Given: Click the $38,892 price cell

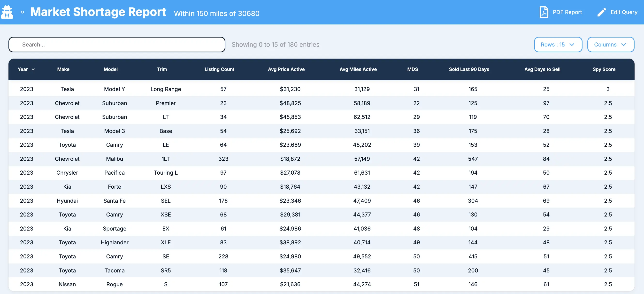Looking at the screenshot, I should coord(290,242).
